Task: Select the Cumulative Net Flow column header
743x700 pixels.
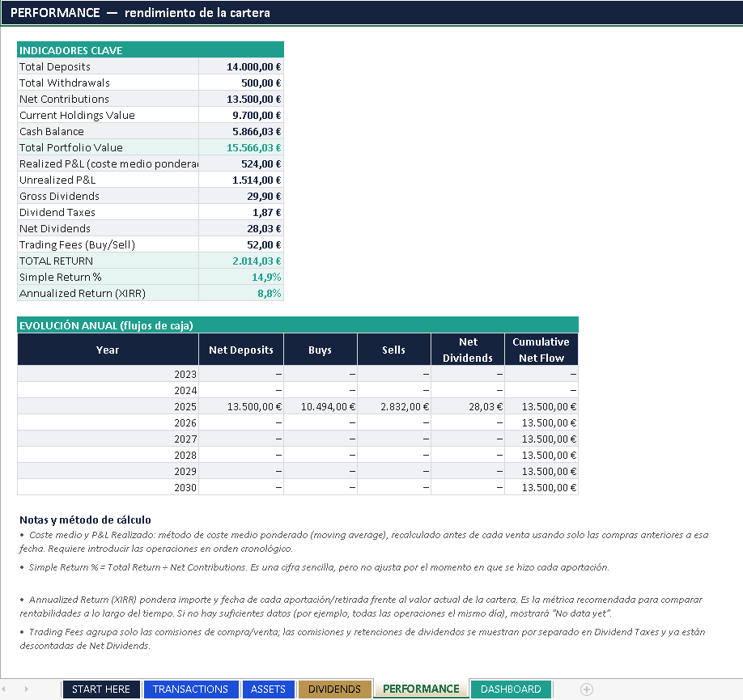Action: coord(541,350)
